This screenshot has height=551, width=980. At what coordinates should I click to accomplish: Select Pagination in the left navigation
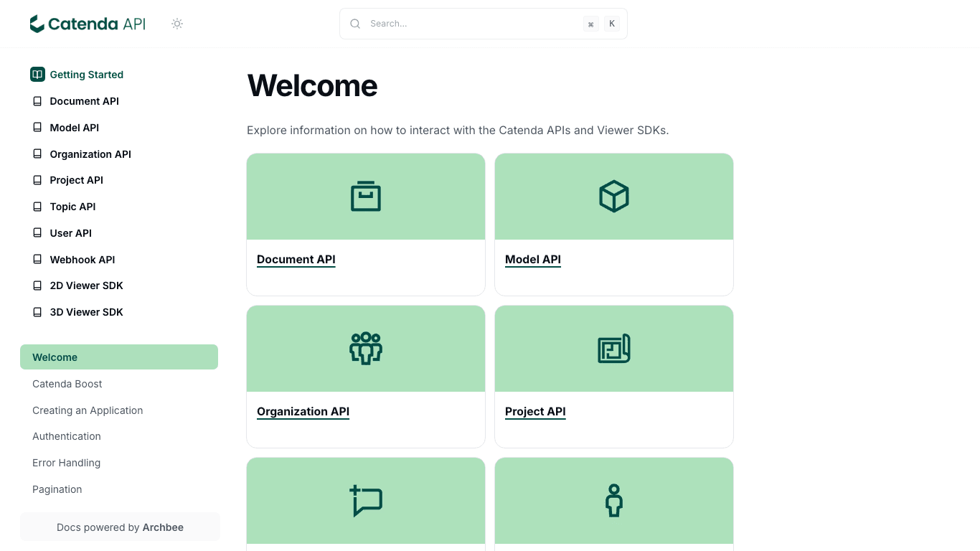[57, 489]
